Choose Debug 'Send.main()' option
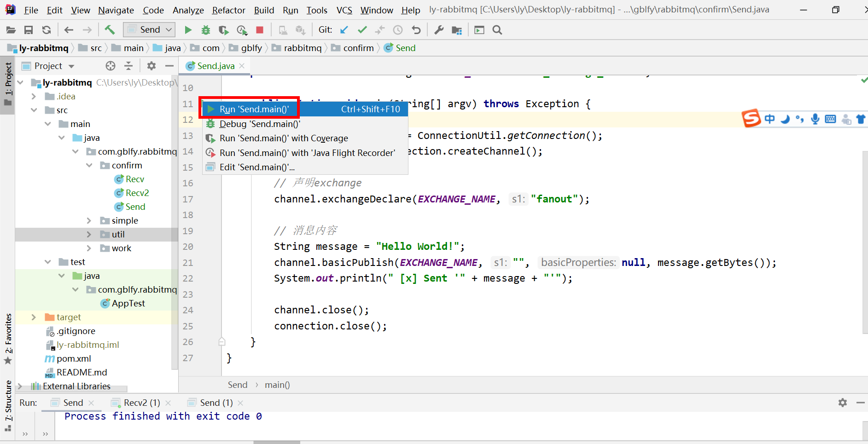 point(305,124)
